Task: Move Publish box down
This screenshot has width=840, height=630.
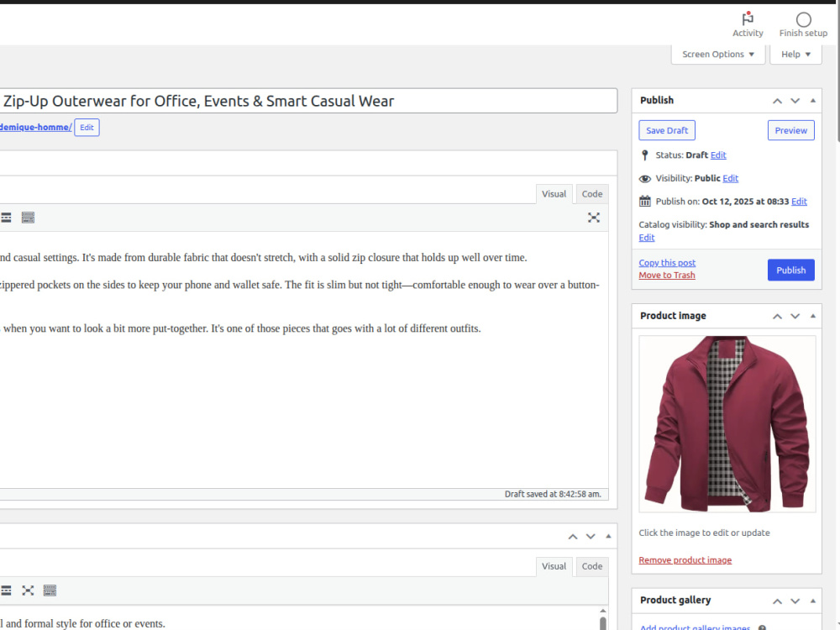Action: pos(795,101)
